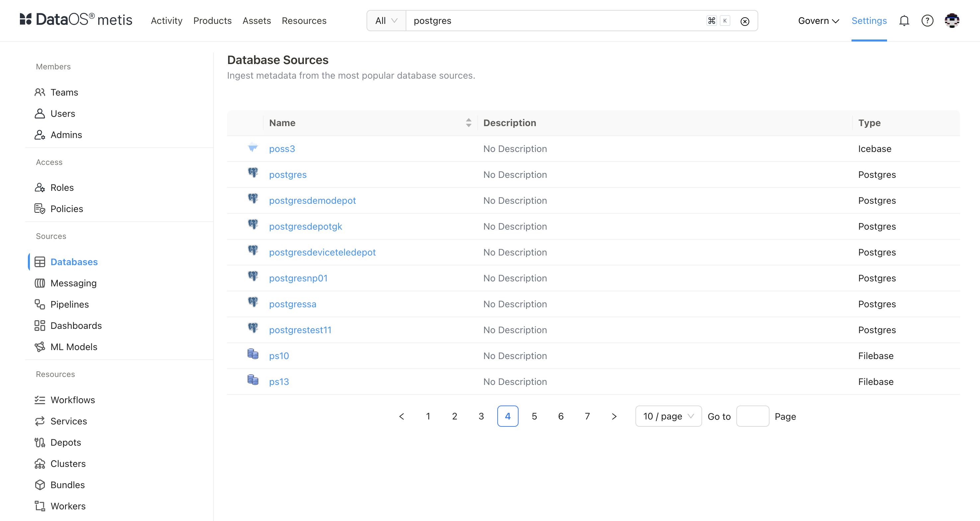Open the postgresdepotgk link
This screenshot has height=521, width=980.
tap(305, 226)
